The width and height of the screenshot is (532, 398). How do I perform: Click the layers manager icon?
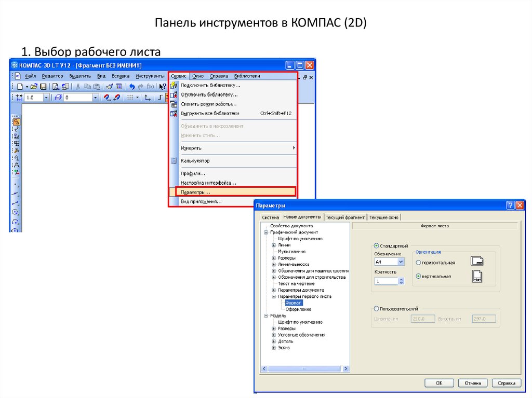coord(58,98)
